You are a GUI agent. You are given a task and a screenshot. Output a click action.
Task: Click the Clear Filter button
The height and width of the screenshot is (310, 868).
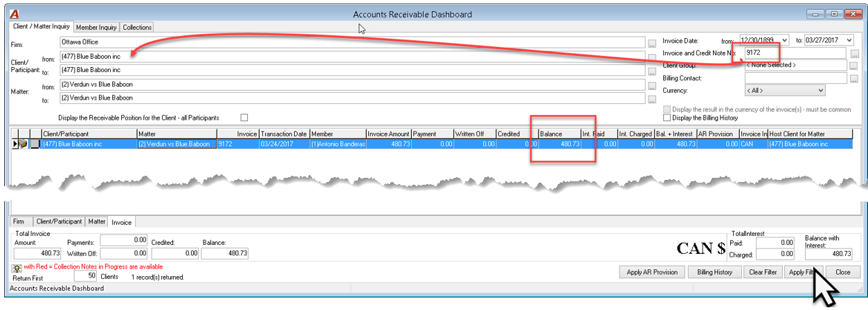click(762, 272)
